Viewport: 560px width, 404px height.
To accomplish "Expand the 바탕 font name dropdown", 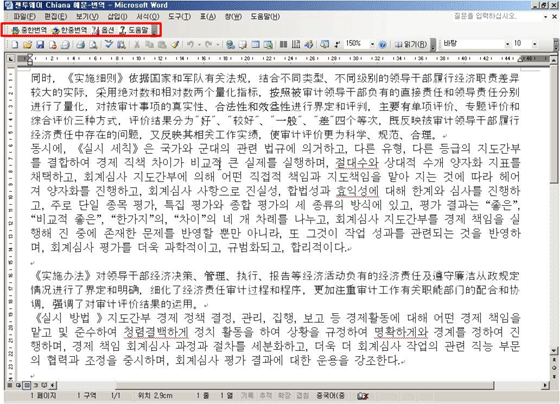I will (x=507, y=44).
